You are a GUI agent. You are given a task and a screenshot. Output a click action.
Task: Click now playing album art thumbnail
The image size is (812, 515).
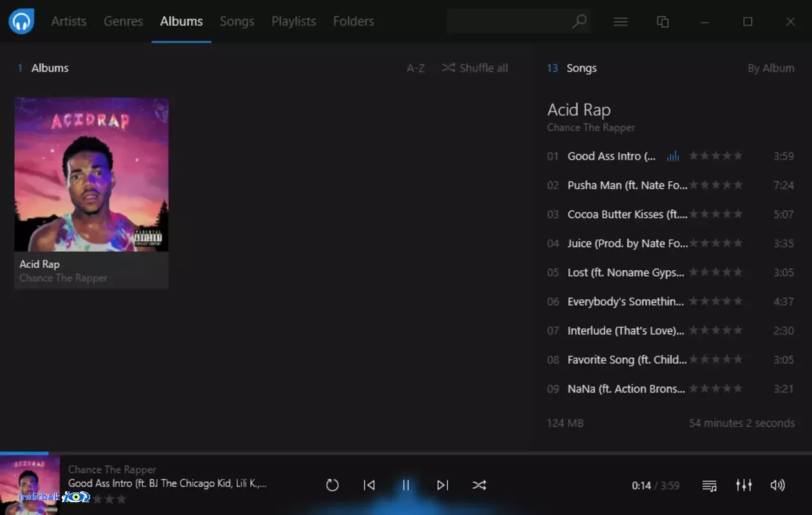pyautogui.click(x=30, y=485)
